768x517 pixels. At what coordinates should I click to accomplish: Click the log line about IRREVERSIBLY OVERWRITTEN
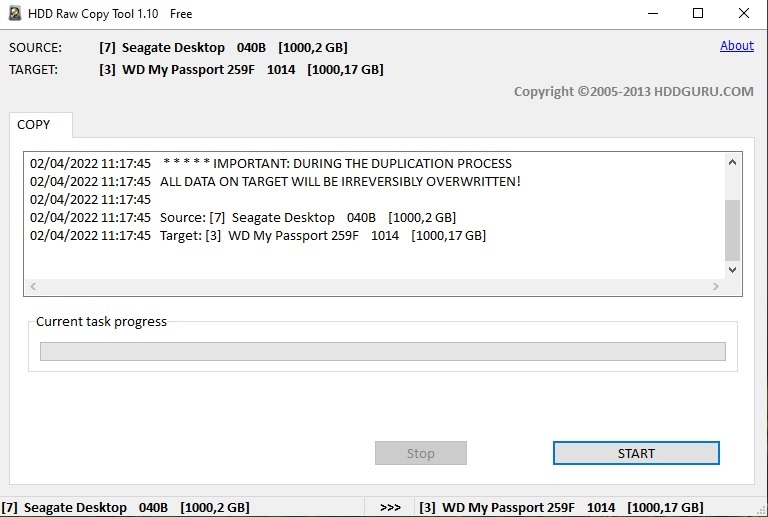275,182
